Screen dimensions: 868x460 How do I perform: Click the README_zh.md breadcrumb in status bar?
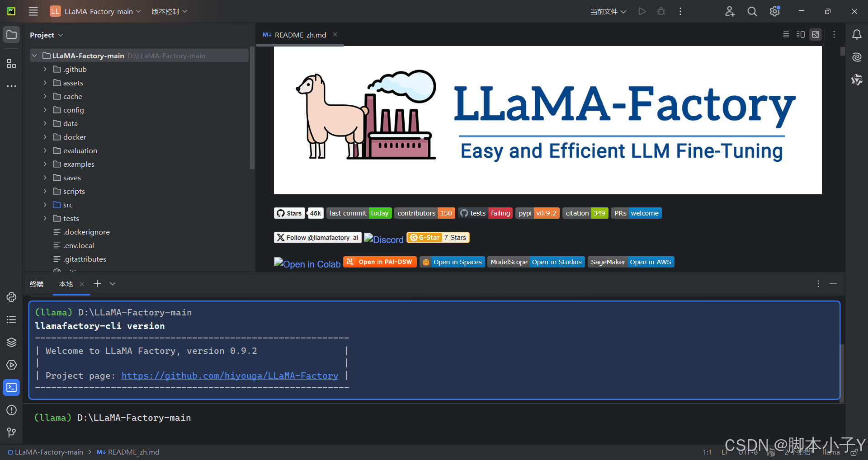pyautogui.click(x=128, y=452)
